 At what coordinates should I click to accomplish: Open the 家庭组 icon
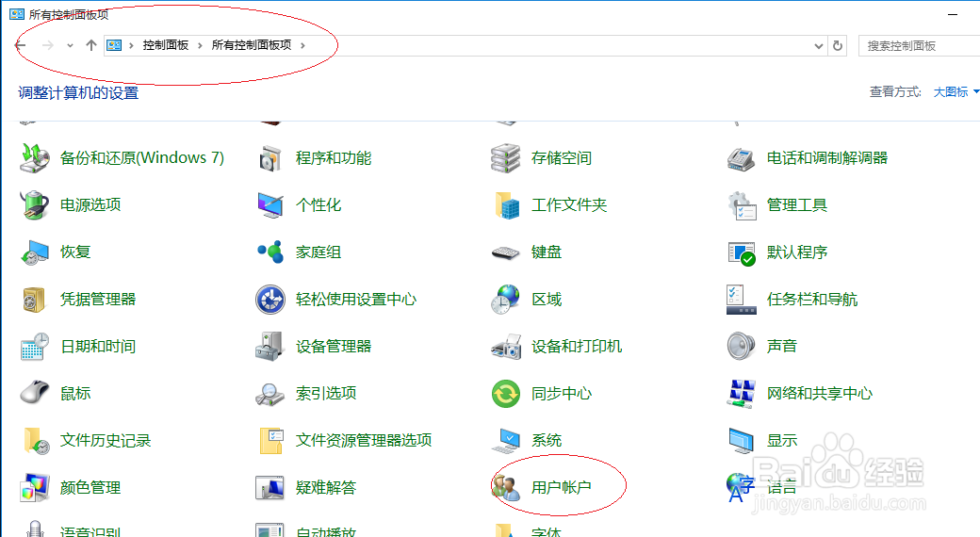coord(270,252)
